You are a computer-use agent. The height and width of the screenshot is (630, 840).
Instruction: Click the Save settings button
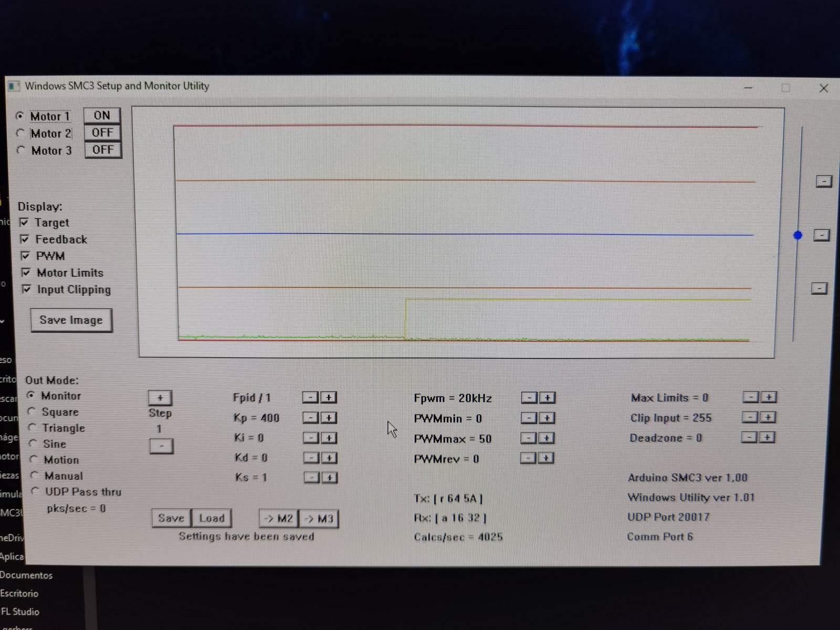171,518
